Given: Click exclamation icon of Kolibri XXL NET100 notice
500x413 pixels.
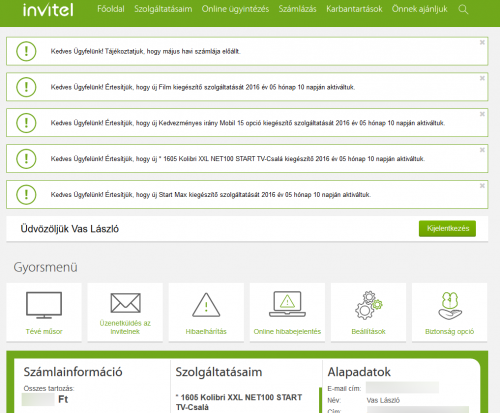Looking at the screenshot, I should [26, 159].
